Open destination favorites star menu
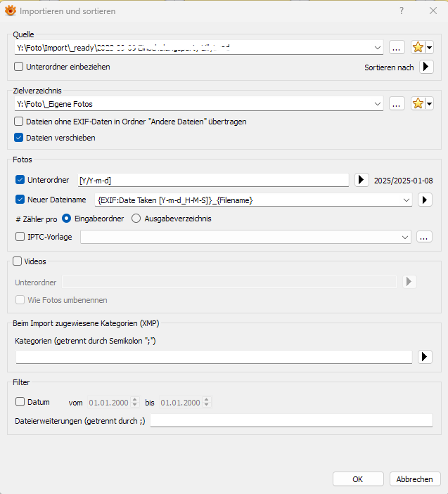 (x=423, y=104)
